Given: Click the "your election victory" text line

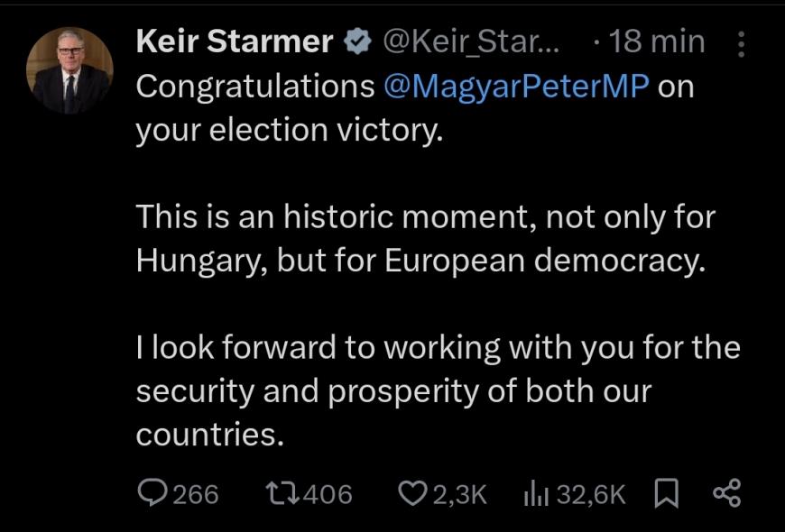Looking at the screenshot, I should (x=290, y=130).
